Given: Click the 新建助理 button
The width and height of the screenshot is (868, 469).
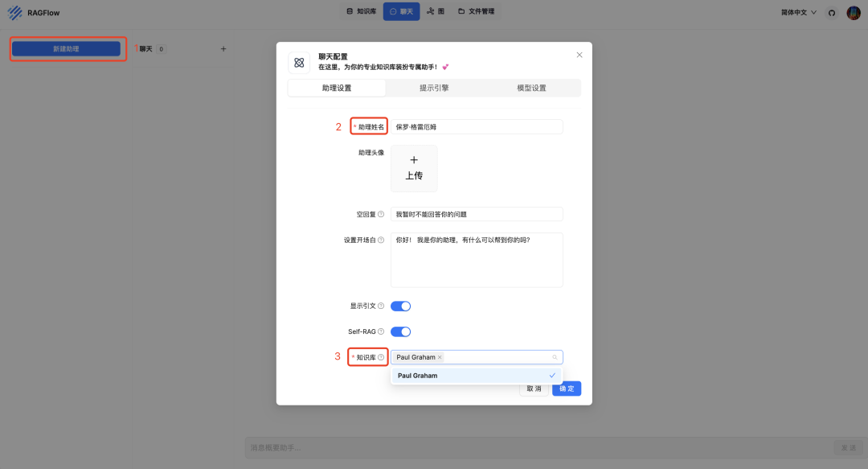Looking at the screenshot, I should click(68, 48).
